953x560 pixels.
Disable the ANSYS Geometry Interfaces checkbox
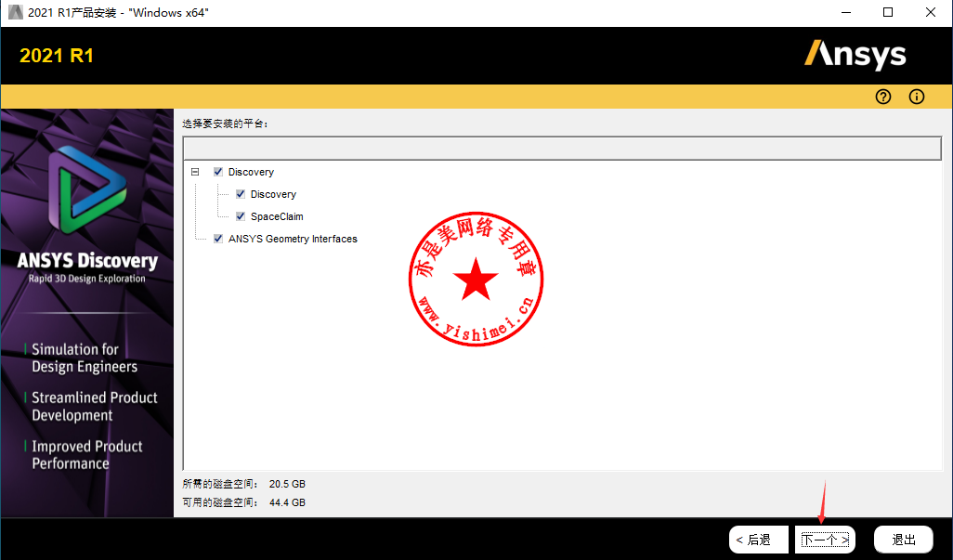(218, 239)
